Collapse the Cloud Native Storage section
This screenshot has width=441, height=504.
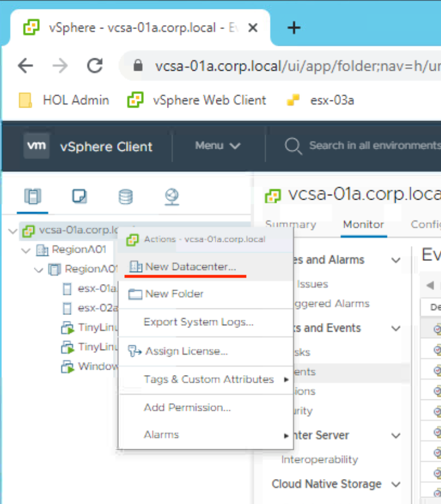point(396,484)
